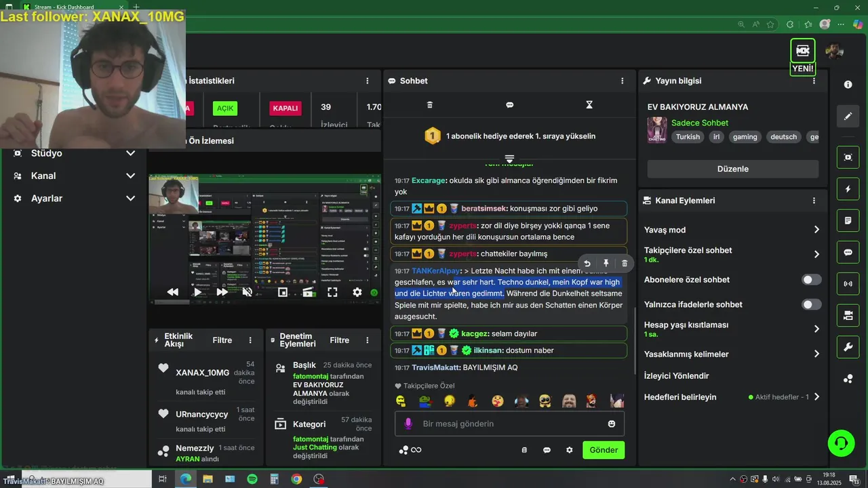The image size is (868, 488).
Task: Click the microphone icon in message box
Action: coord(408,424)
